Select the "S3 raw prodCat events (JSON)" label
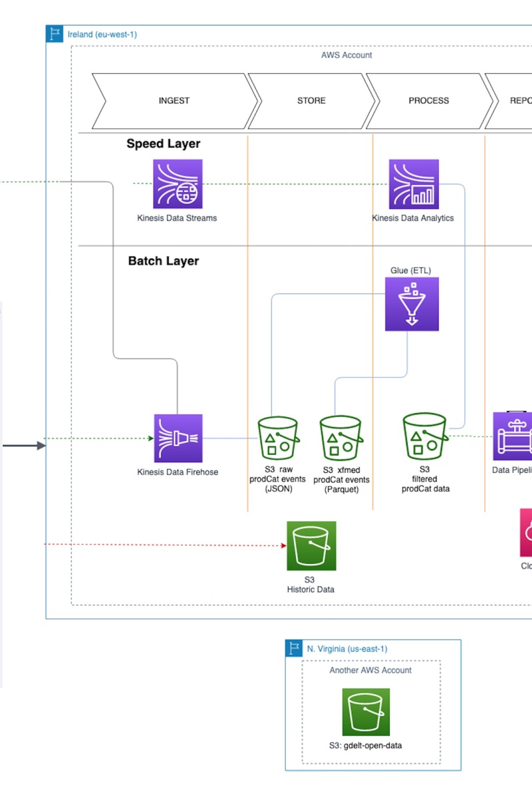This screenshot has height=798, width=532. pos(278,479)
